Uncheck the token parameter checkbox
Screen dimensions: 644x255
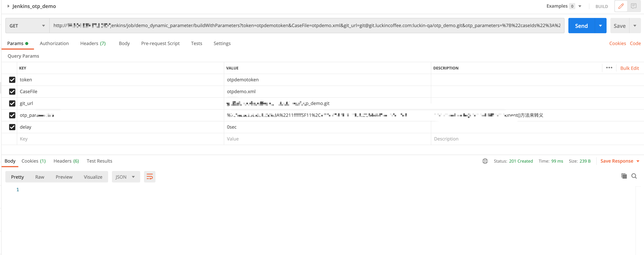tap(12, 80)
